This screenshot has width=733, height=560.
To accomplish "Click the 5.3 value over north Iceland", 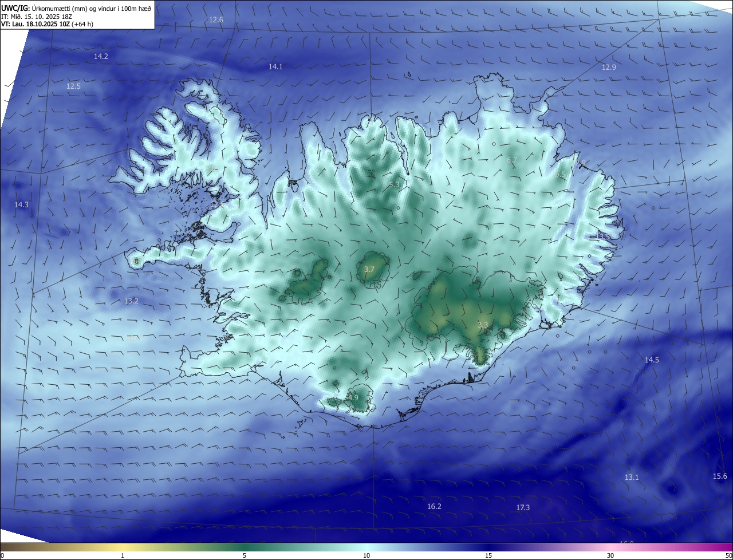I will pos(394,184).
